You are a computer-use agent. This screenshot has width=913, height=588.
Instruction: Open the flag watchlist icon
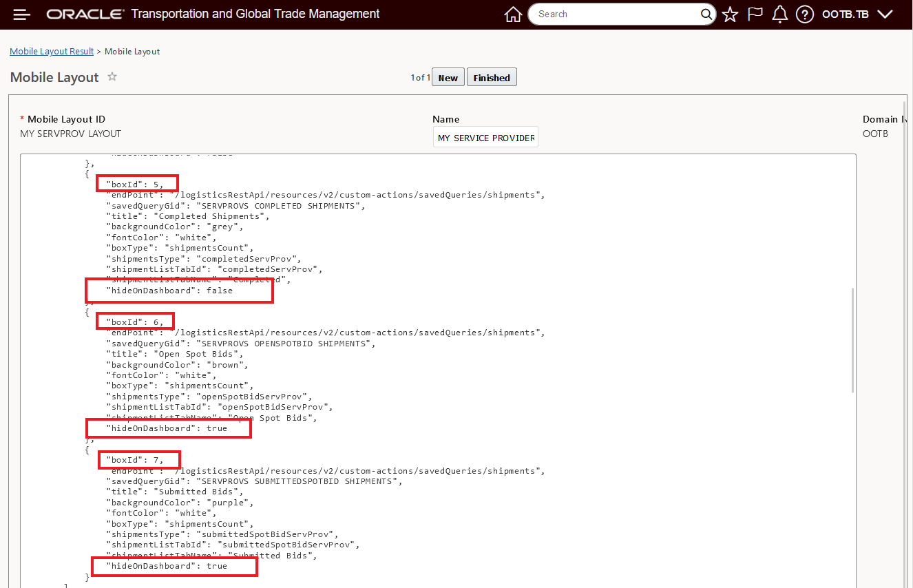[755, 14]
